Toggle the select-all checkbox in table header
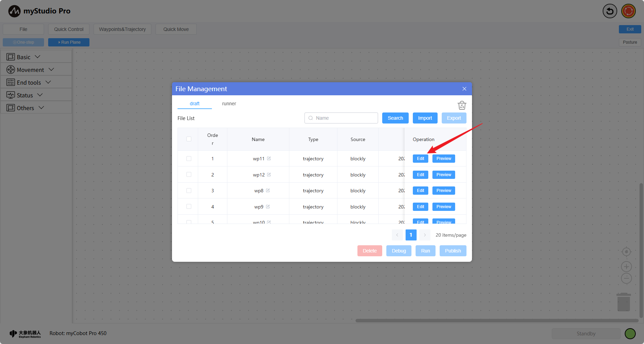The image size is (644, 344). tap(189, 139)
